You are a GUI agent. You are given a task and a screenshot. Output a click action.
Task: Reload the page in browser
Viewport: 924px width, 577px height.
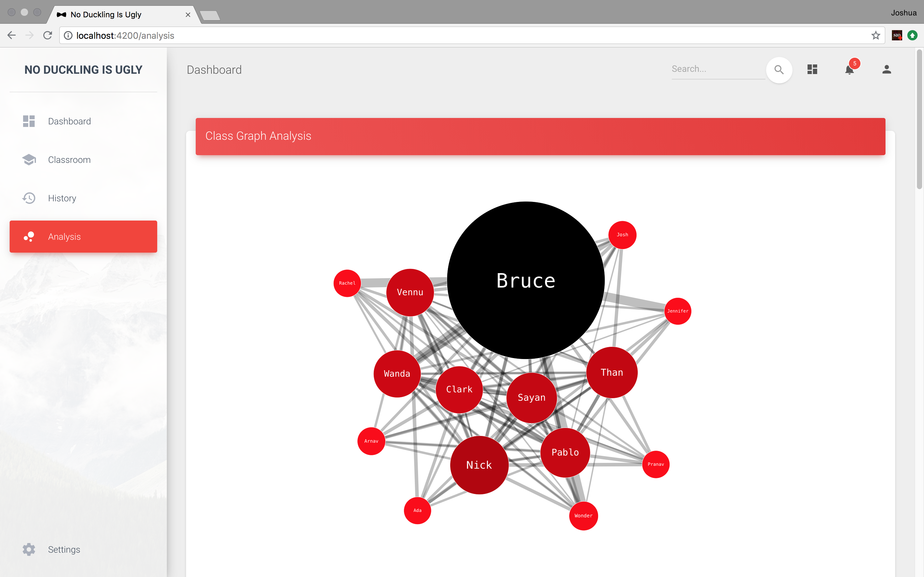point(48,36)
